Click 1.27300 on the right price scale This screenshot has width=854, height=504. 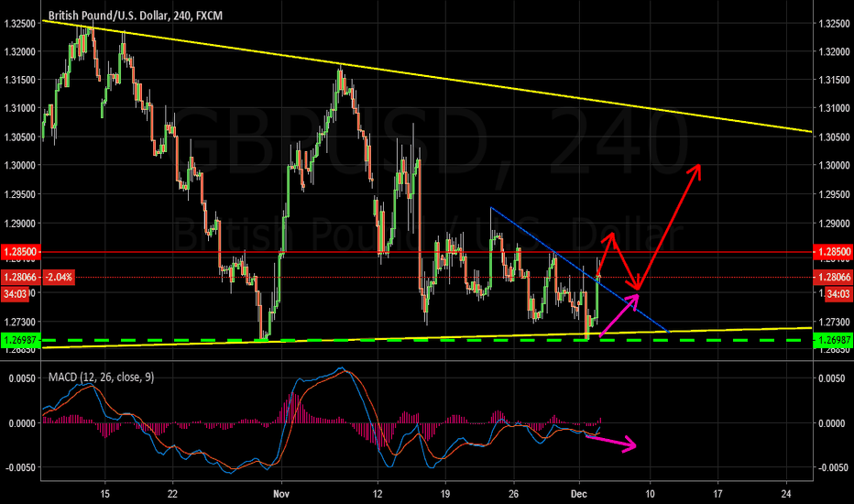pyautogui.click(x=835, y=323)
